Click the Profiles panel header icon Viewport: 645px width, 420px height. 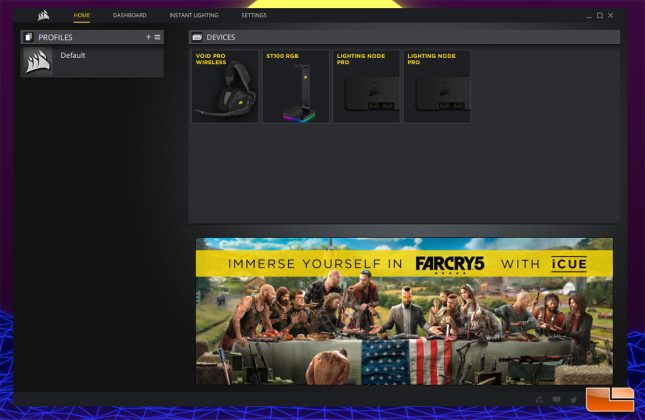[x=28, y=37]
